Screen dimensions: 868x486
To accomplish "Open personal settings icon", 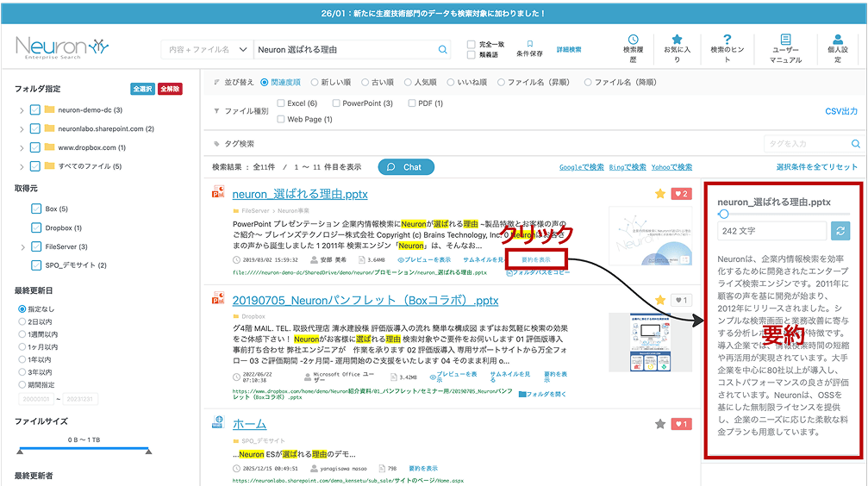I will click(838, 40).
